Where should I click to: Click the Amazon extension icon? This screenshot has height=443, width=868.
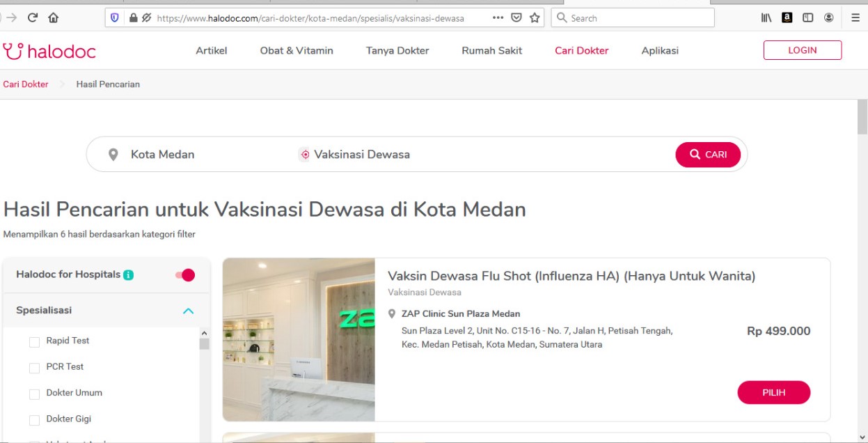(x=787, y=18)
